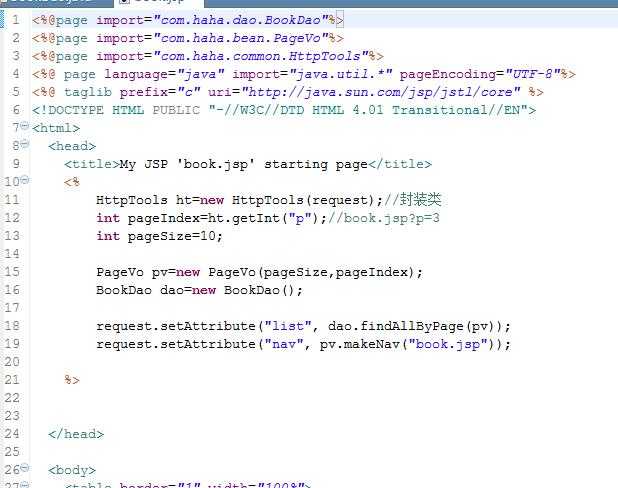The height and width of the screenshot is (488, 618).
Task: Collapse the head fold marker on line 8
Action: click(24, 144)
